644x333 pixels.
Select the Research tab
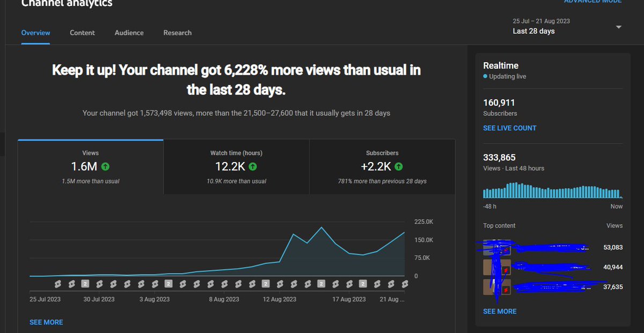point(177,33)
